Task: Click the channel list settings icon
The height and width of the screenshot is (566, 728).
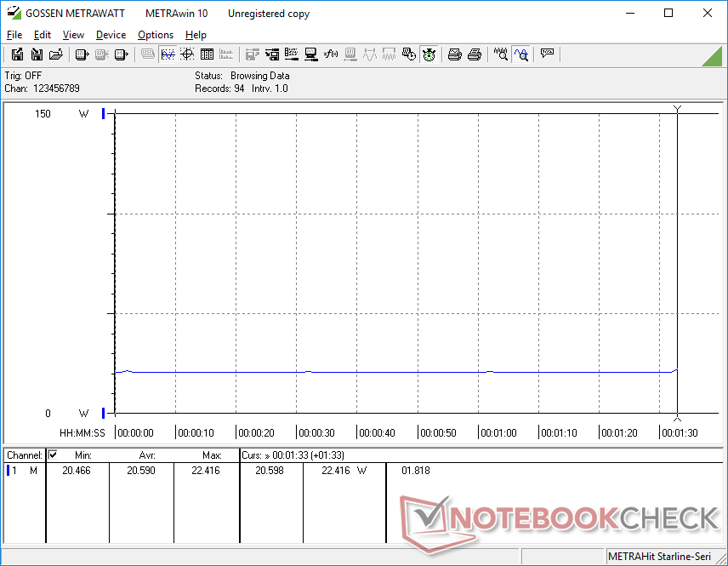Action: coord(292,54)
